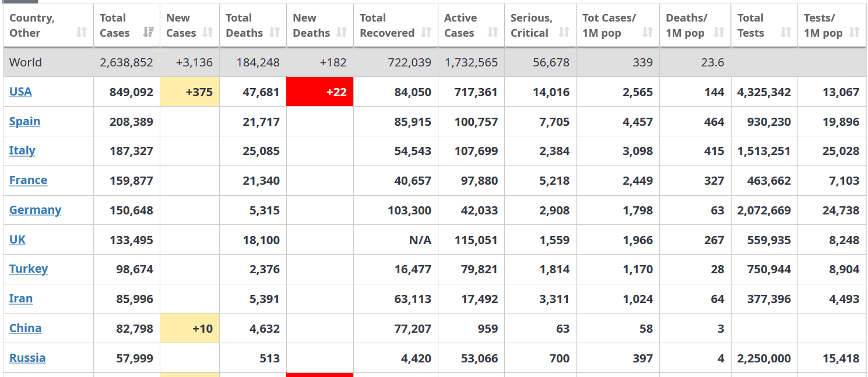Click World new deaths +182
Screen dimensions: 868x377
pos(333,62)
